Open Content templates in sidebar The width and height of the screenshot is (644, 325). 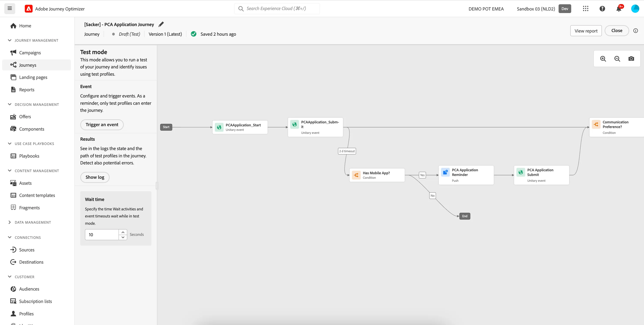click(x=36, y=195)
